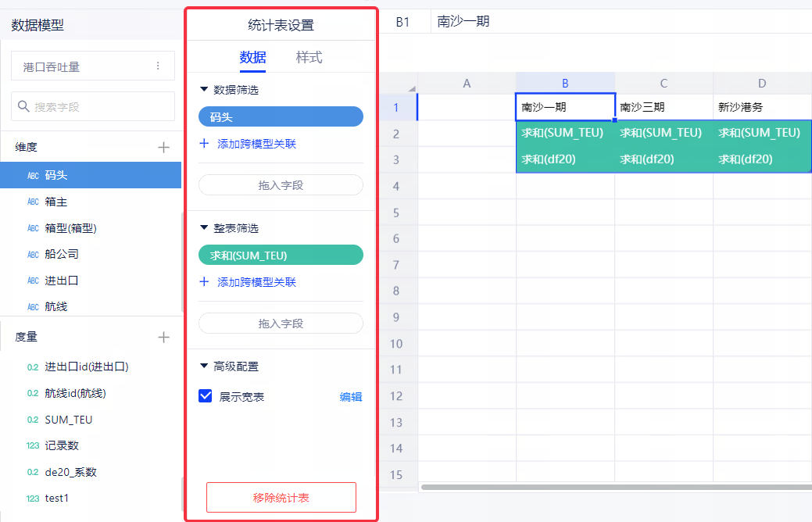Screen dimensions: 812x522
Task: Click the search magnifier icon in field search
Action: [x=23, y=106]
